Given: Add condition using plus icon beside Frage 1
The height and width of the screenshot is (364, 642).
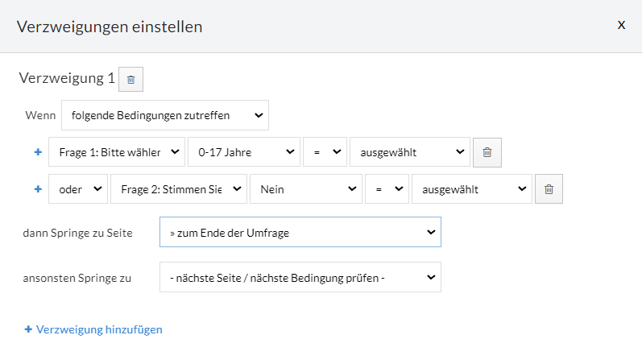Looking at the screenshot, I should tap(38, 152).
